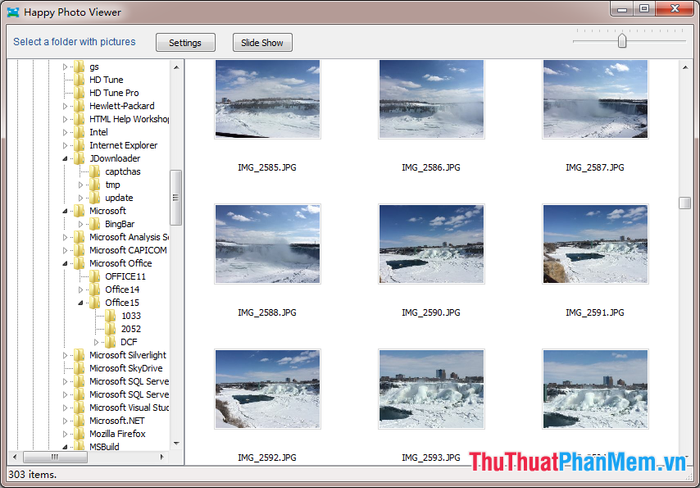Click the thumbnail pane vertical scrollbar thumb
This screenshot has height=488, width=700.
(x=685, y=203)
